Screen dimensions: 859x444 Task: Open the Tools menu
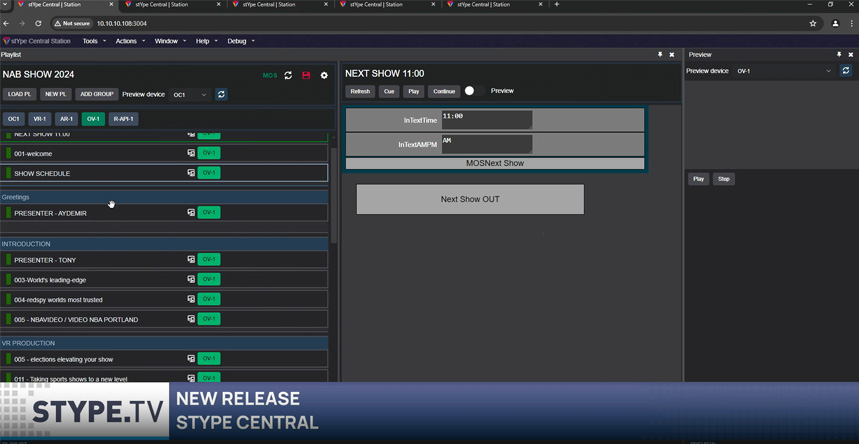click(x=94, y=41)
